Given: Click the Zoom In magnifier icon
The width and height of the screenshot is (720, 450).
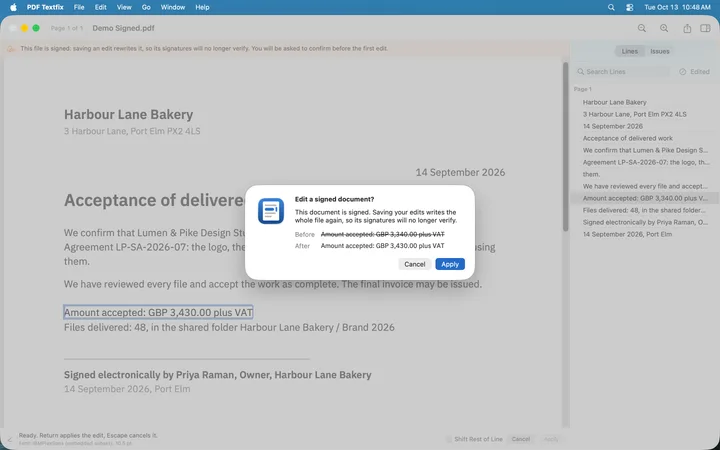Looking at the screenshot, I should [x=664, y=28].
